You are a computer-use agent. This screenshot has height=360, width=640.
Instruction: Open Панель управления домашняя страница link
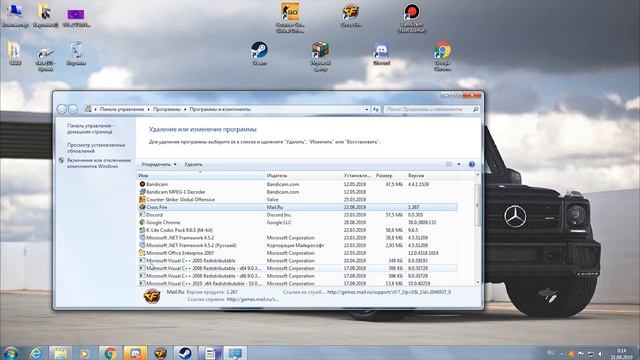(x=90, y=129)
